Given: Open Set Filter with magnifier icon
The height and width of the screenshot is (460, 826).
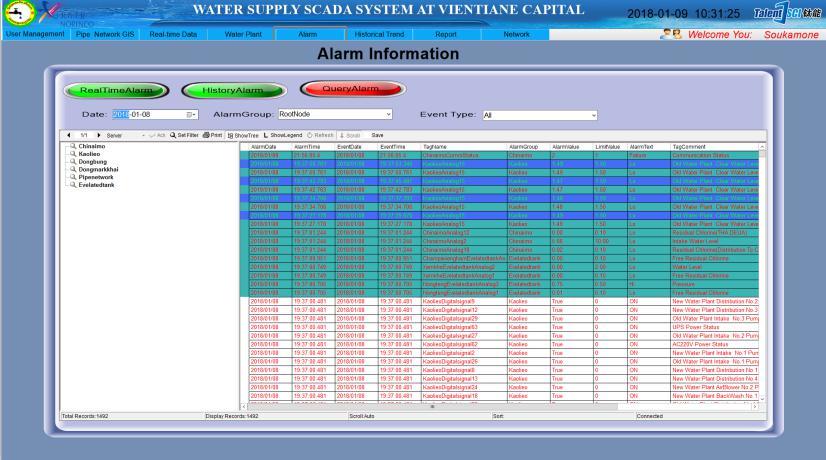Looking at the screenshot, I should (x=184, y=135).
